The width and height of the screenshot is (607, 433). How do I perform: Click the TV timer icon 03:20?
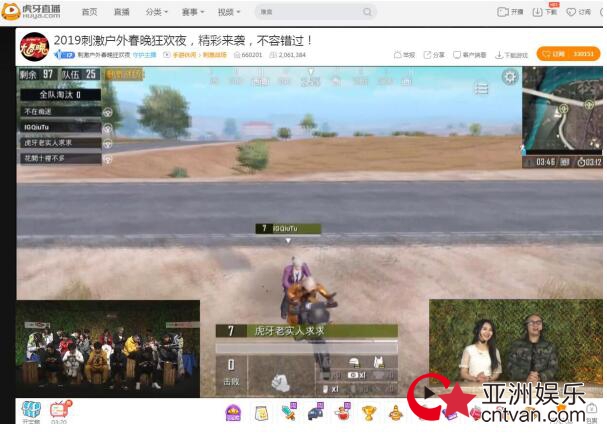coord(60,412)
